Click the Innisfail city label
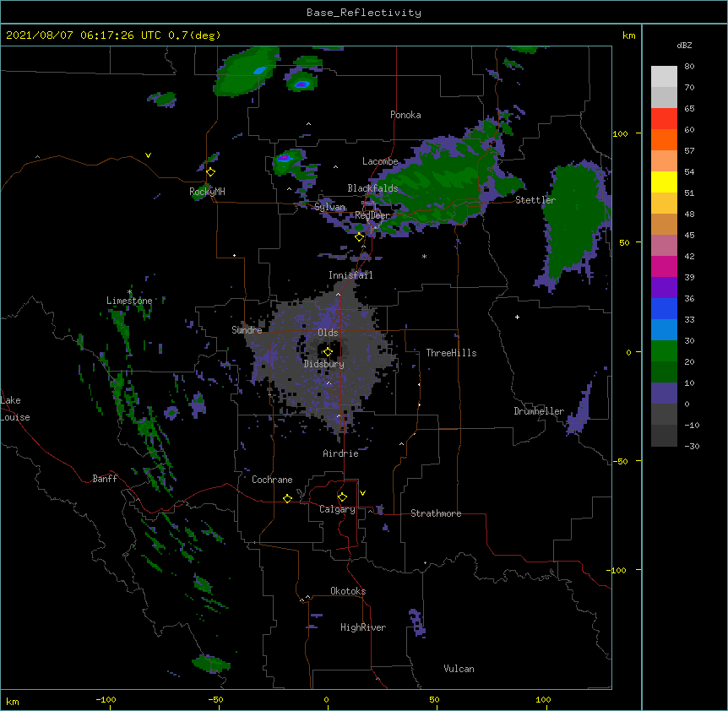728x711 pixels. click(x=350, y=275)
